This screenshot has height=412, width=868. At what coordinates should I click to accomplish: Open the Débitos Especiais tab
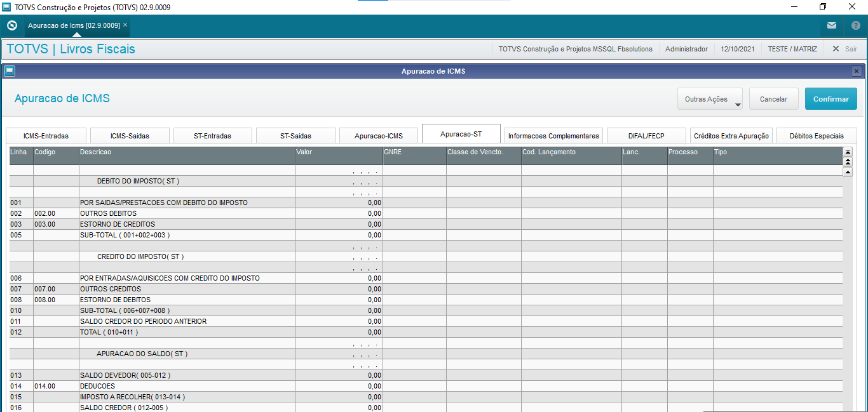(817, 136)
